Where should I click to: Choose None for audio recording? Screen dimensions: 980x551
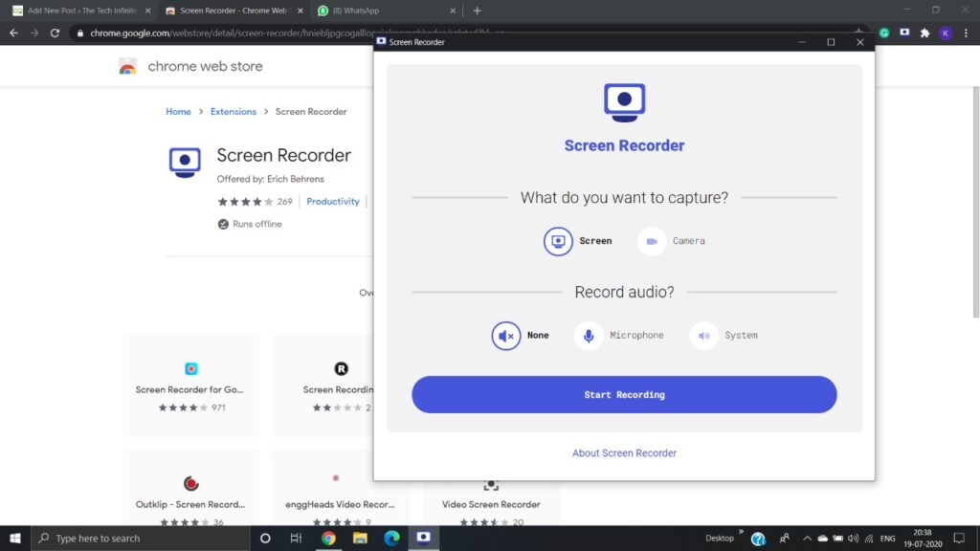coord(520,336)
